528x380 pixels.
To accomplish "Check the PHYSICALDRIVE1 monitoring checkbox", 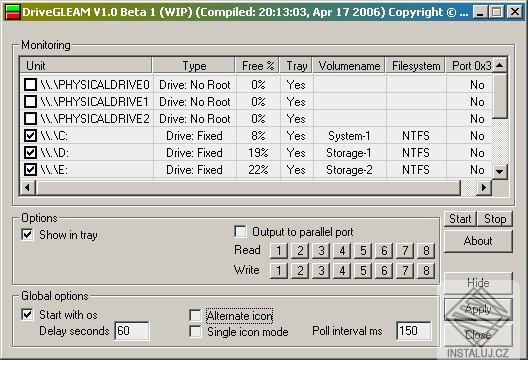I will 30,101.
